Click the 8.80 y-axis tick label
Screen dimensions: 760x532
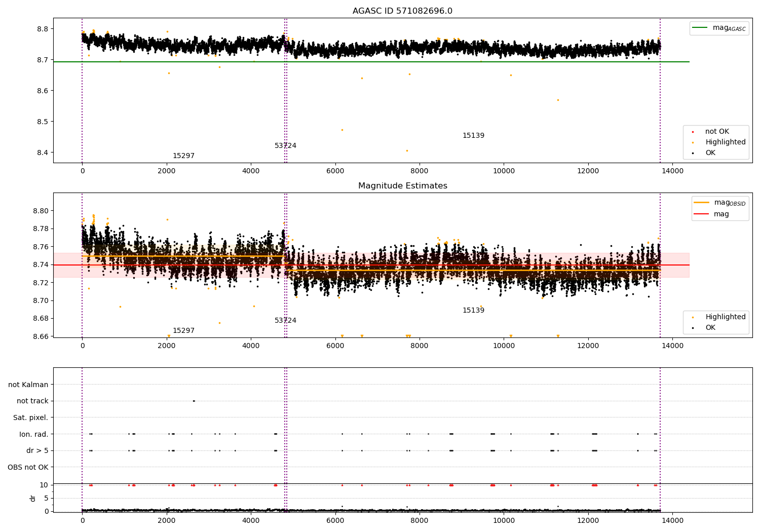pyautogui.click(x=41, y=211)
